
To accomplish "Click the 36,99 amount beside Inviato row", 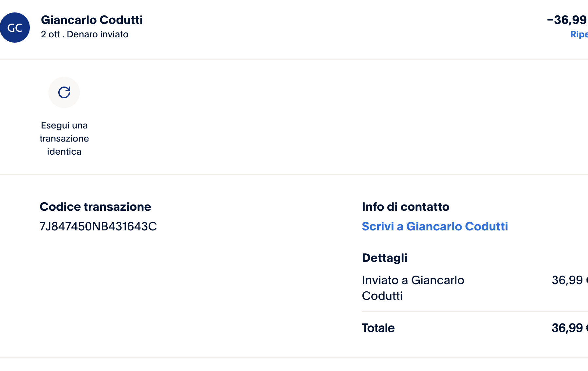I will point(567,280).
